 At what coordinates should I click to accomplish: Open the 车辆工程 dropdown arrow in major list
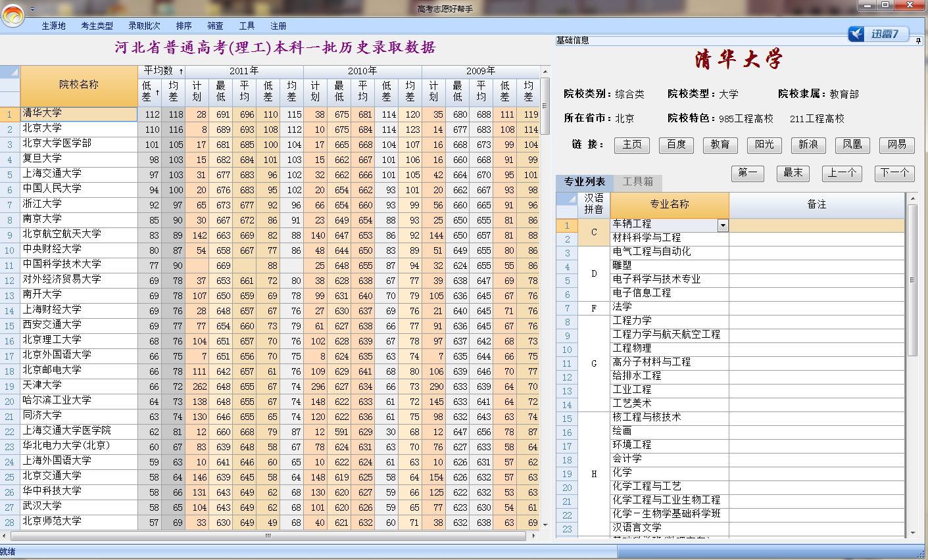723,225
